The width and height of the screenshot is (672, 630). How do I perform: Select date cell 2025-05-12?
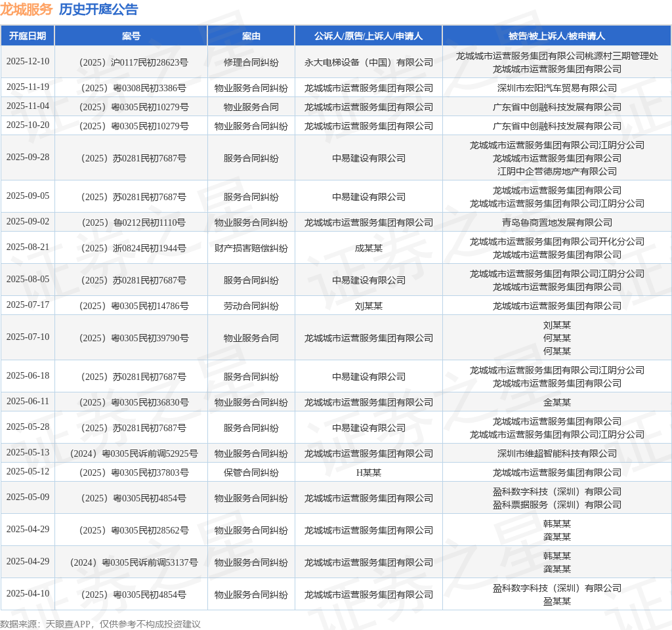pyautogui.click(x=28, y=472)
